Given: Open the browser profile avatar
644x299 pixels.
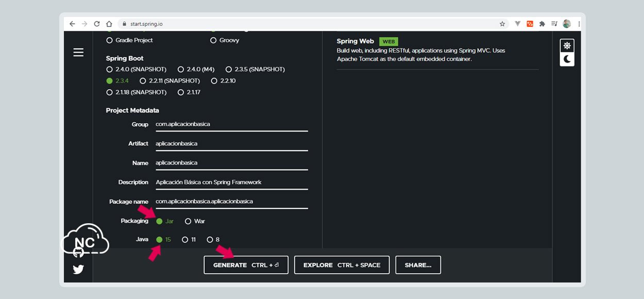Looking at the screenshot, I should coord(567,24).
